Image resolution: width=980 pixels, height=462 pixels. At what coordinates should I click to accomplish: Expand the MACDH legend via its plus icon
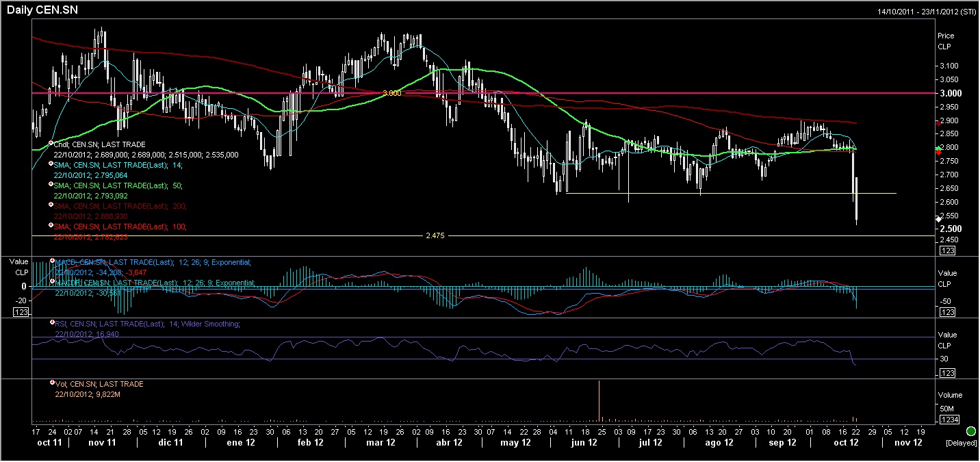tap(51, 281)
